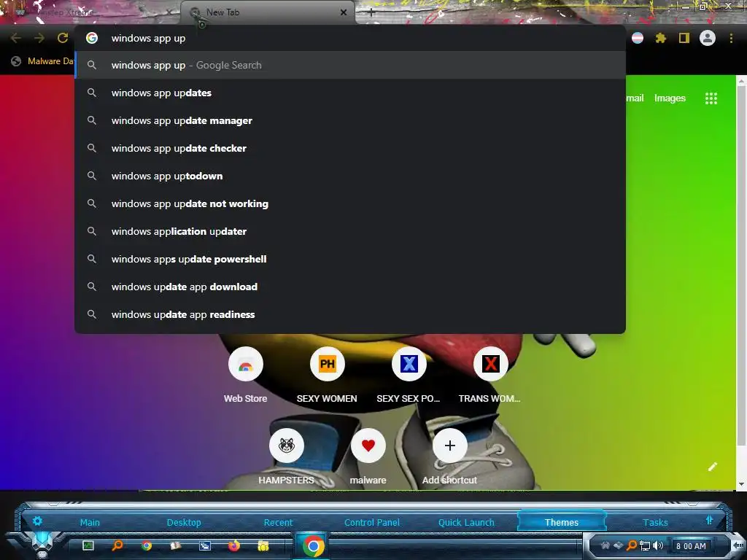Choose suggestion 'windows app updates'
747x560 pixels.
[350, 93]
